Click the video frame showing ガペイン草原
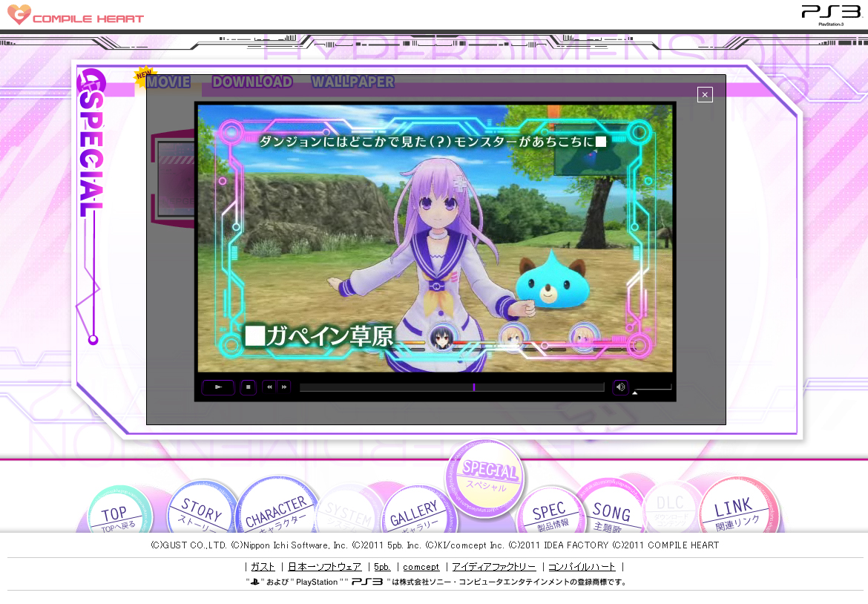868x604 pixels. point(435,238)
